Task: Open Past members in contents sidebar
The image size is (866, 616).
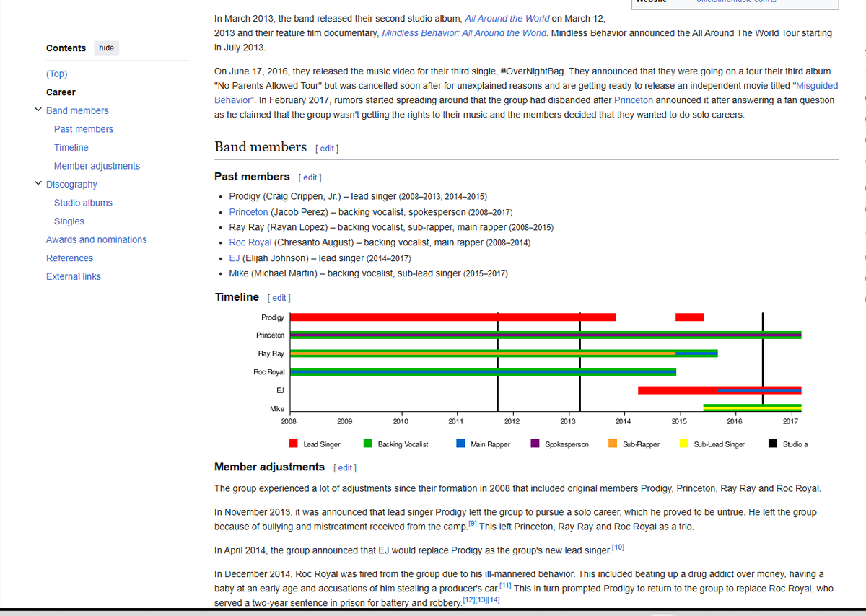Action: pyautogui.click(x=84, y=129)
